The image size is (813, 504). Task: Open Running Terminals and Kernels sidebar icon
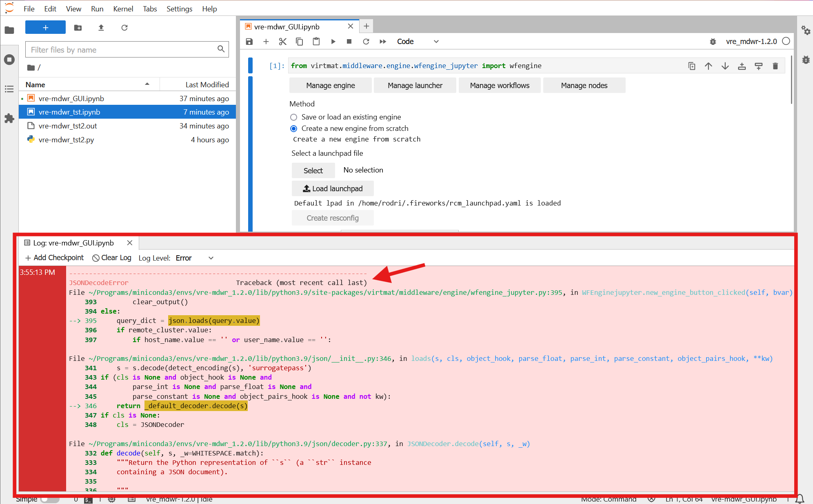pyautogui.click(x=9, y=60)
